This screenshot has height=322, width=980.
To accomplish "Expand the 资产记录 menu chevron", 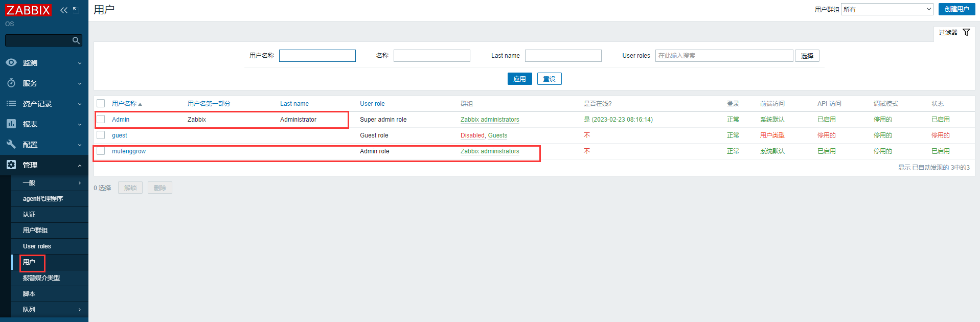I will click(80, 104).
